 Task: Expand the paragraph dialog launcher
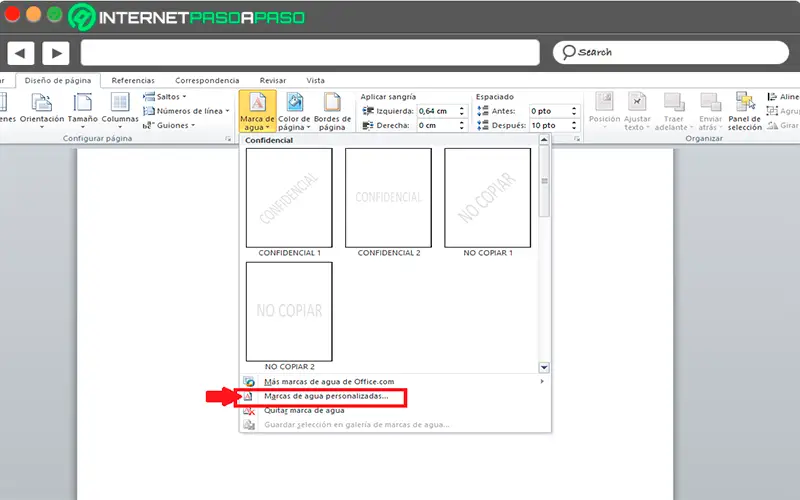click(577, 139)
